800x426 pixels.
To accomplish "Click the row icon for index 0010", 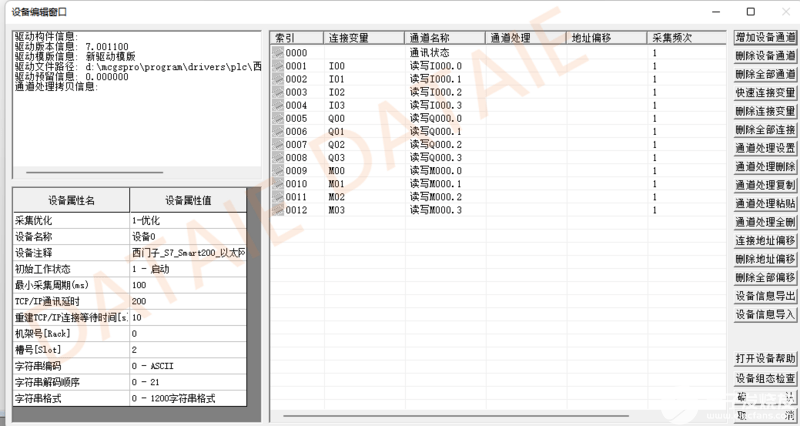I will pos(278,184).
